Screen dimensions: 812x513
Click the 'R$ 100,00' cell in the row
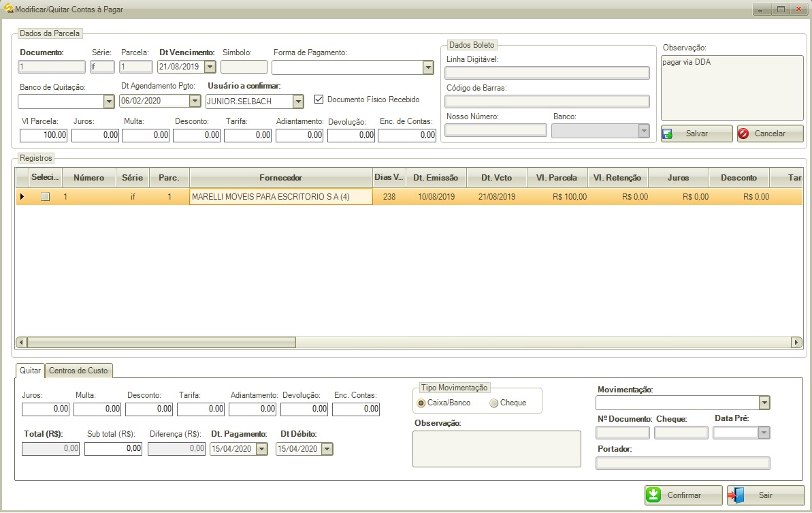coord(557,196)
